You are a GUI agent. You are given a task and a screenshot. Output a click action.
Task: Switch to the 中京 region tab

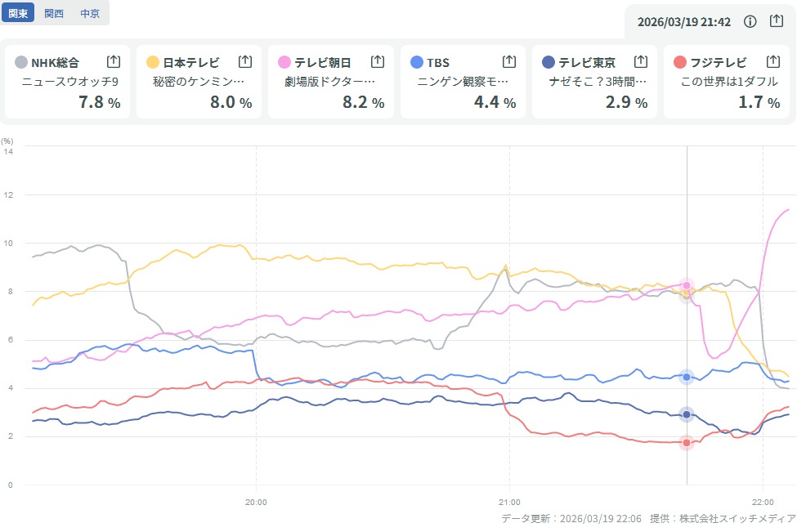click(x=91, y=14)
